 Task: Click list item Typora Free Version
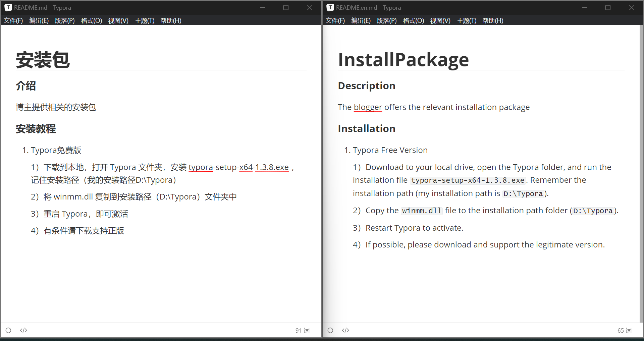click(390, 150)
